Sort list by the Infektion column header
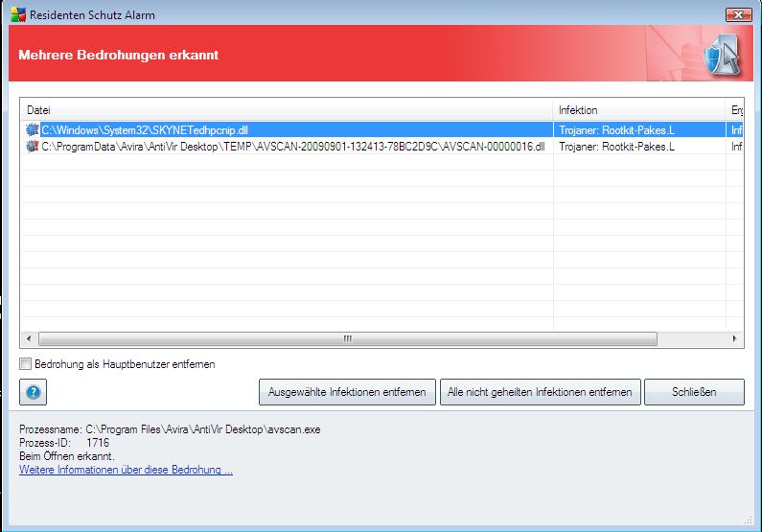 pos(639,110)
